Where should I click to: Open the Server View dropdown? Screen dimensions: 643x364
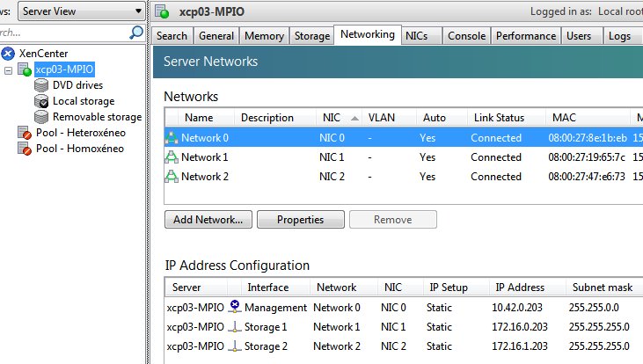coord(82,11)
